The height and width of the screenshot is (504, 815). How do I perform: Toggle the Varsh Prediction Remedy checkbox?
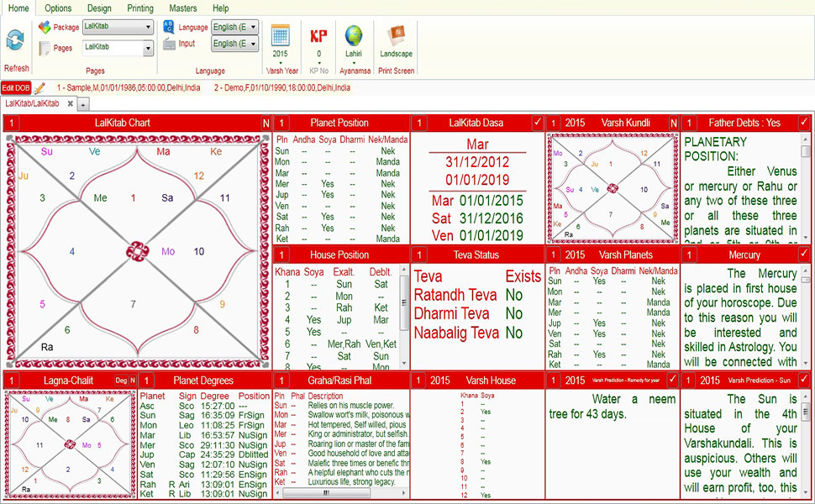point(672,380)
